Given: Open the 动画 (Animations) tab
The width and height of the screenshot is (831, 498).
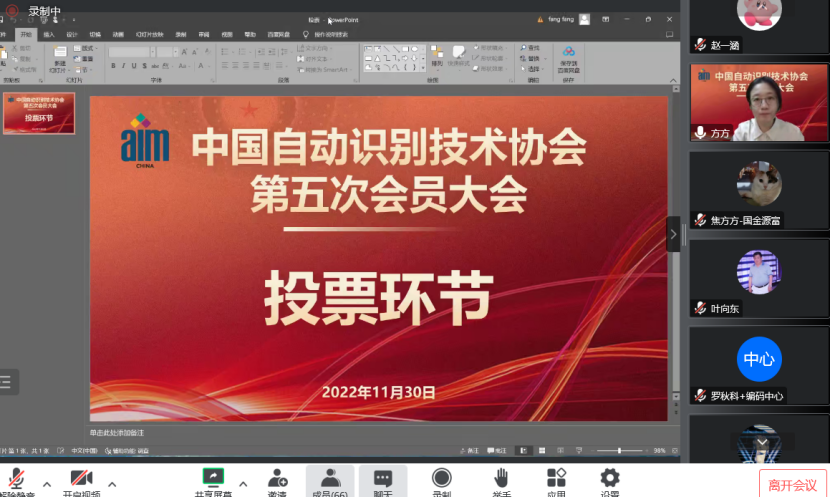Looking at the screenshot, I should tap(118, 34).
